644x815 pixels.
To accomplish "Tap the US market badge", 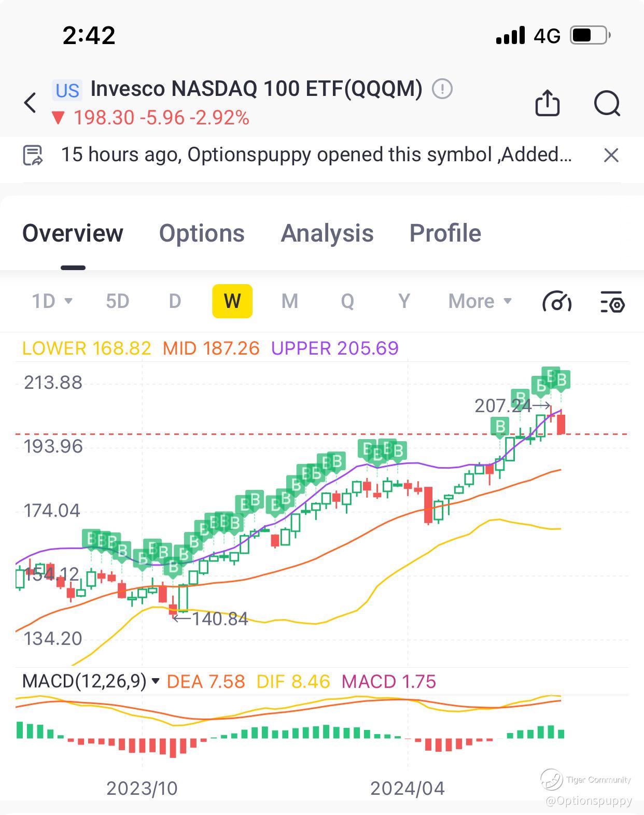I will [x=67, y=91].
